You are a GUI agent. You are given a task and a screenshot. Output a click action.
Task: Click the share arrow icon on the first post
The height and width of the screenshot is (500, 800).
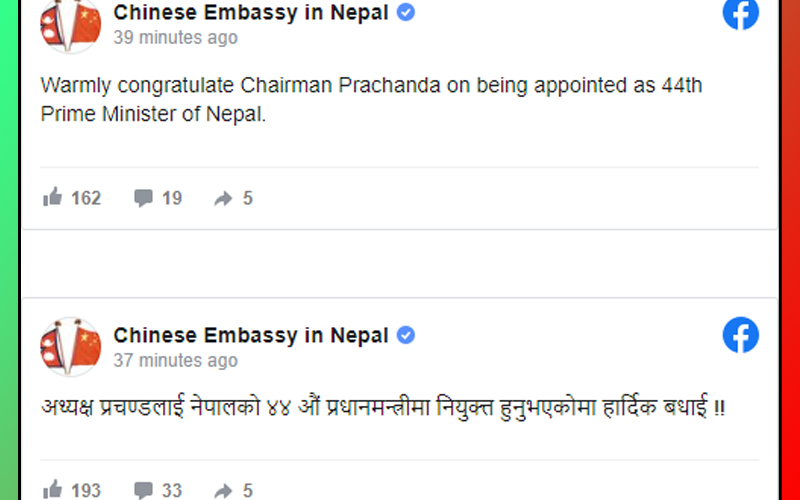pos(223,199)
